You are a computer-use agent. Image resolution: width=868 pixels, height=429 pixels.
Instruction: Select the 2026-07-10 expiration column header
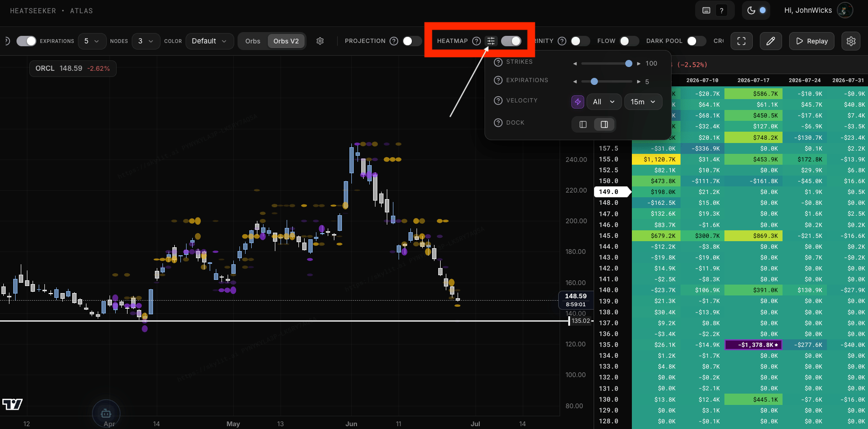(702, 80)
